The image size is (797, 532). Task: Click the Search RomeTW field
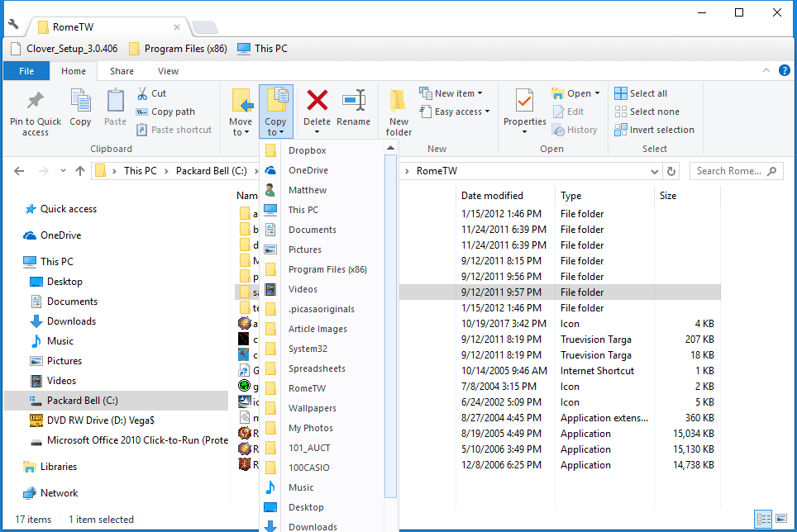[736, 171]
